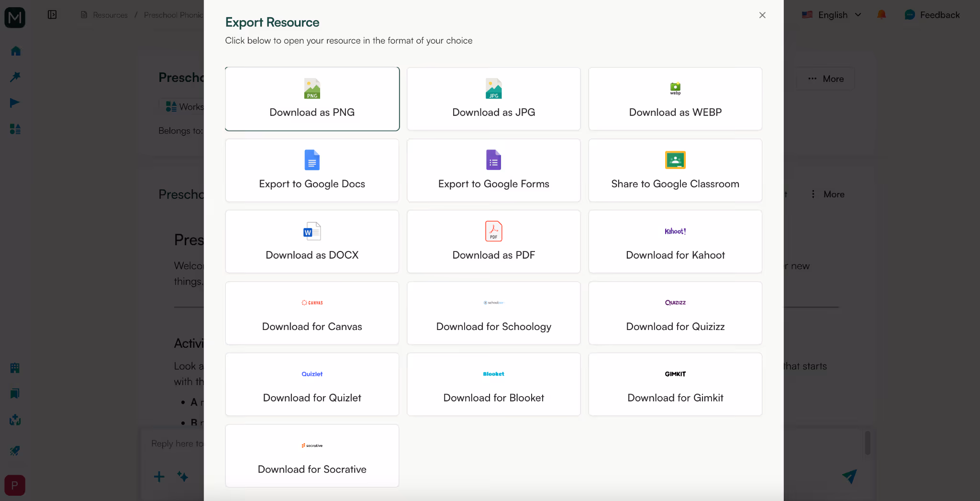Click the plus add icon in reply box

(159, 477)
